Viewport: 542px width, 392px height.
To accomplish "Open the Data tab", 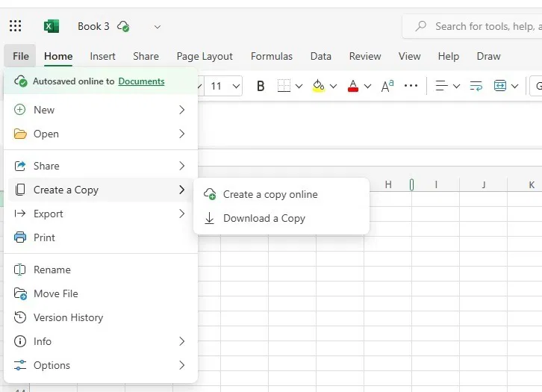I will tap(320, 56).
